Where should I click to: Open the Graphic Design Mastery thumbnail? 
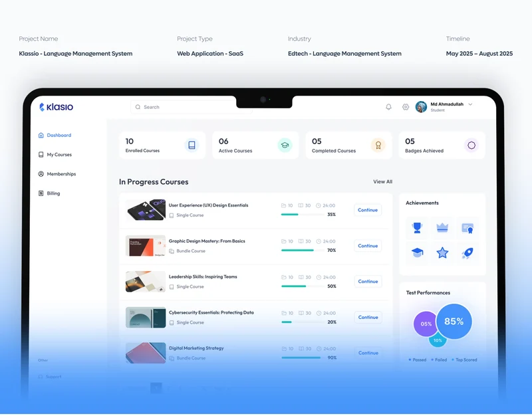[146, 246]
